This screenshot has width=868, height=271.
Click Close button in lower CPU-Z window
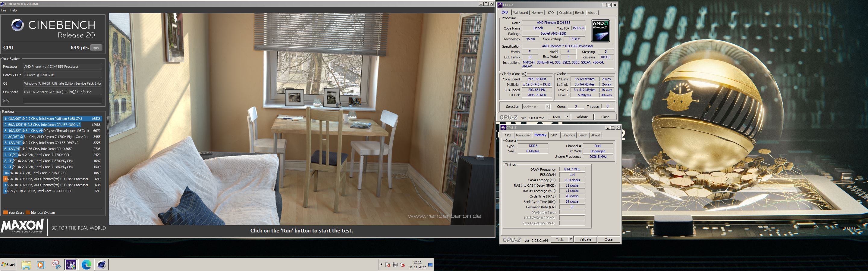pos(609,240)
